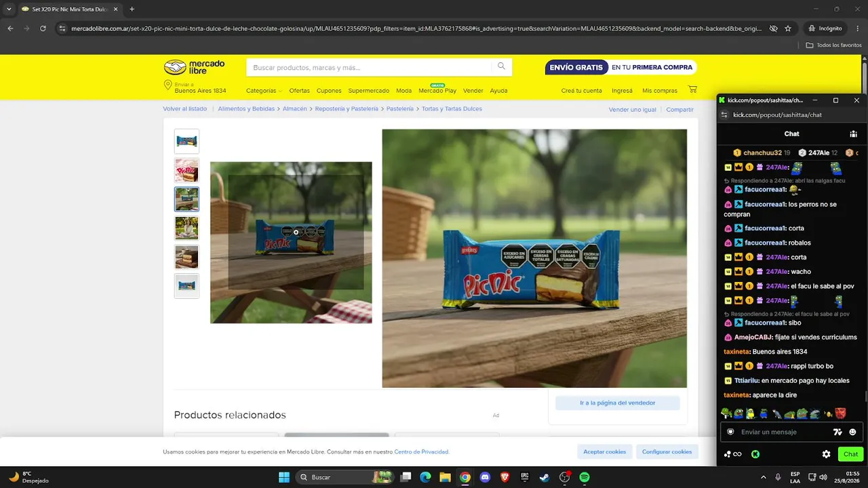Open the chat users list icon in Kick
868x488 pixels.
click(x=853, y=134)
